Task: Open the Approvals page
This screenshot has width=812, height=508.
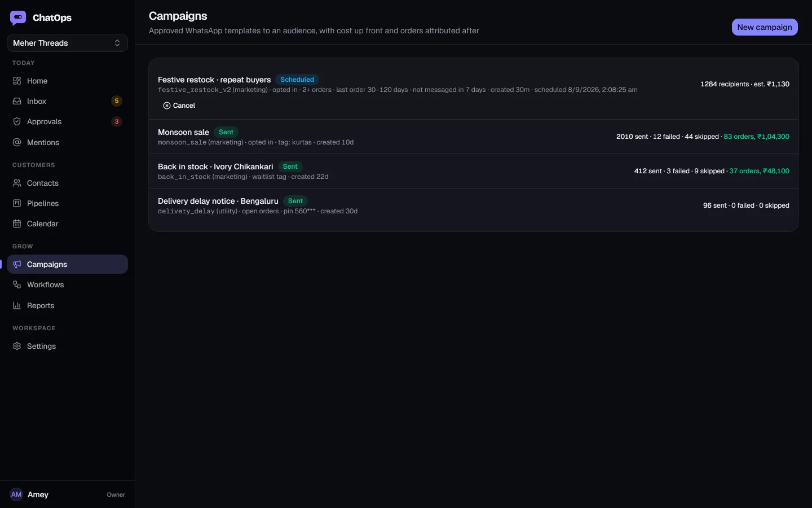Action: point(67,121)
